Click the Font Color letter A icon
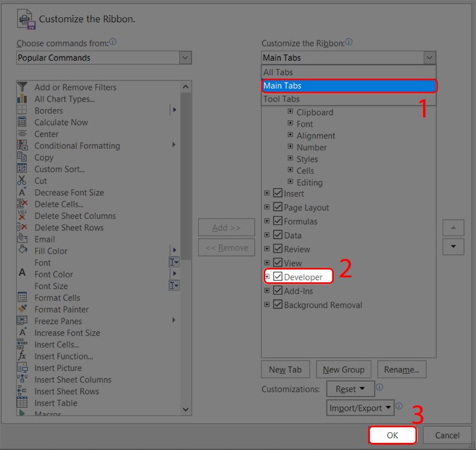Viewport: 476px width, 450px height. pyautogui.click(x=22, y=273)
